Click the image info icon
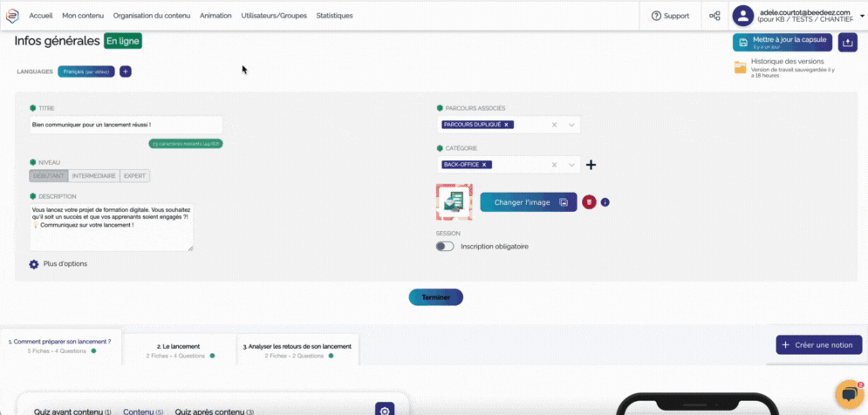 pyautogui.click(x=605, y=202)
